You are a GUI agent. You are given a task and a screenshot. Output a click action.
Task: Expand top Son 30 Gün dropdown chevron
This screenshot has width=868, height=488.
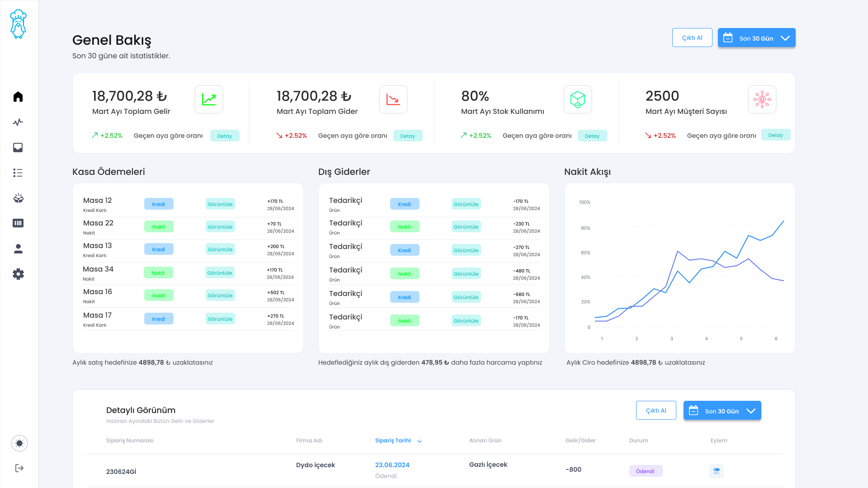tap(785, 38)
